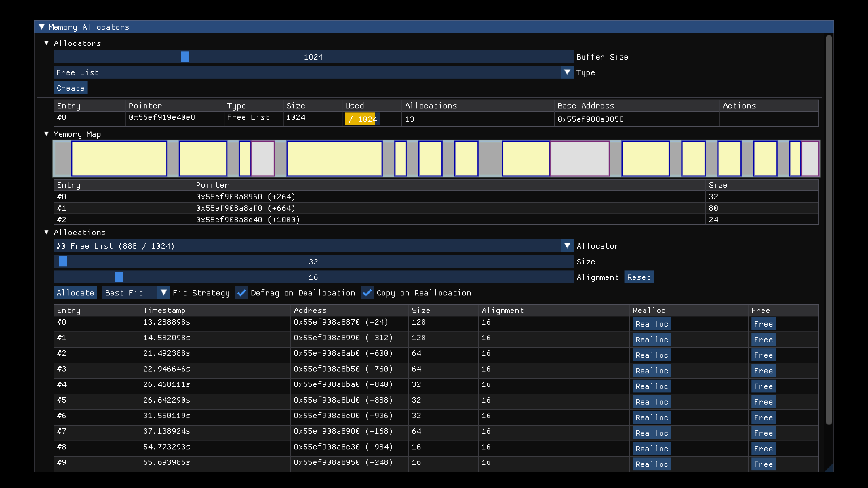This screenshot has height=488, width=868.
Task: Click the Create allocator button
Action: pyautogui.click(x=70, y=88)
